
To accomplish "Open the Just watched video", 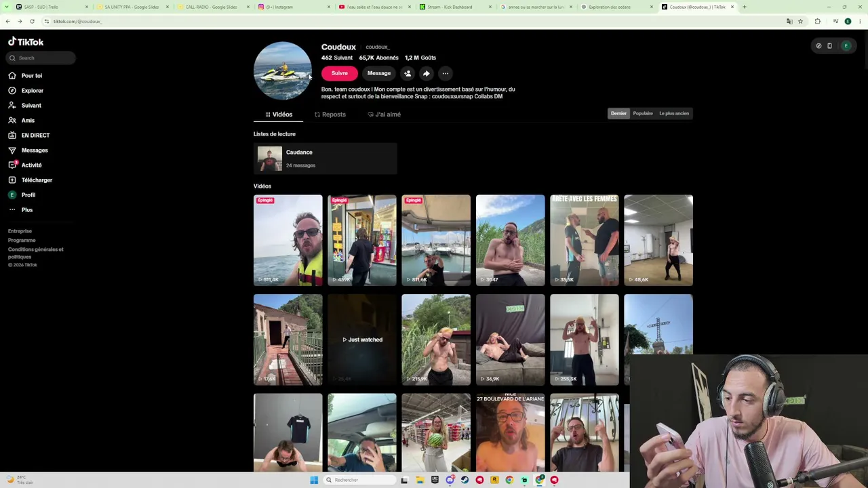I will pos(362,340).
